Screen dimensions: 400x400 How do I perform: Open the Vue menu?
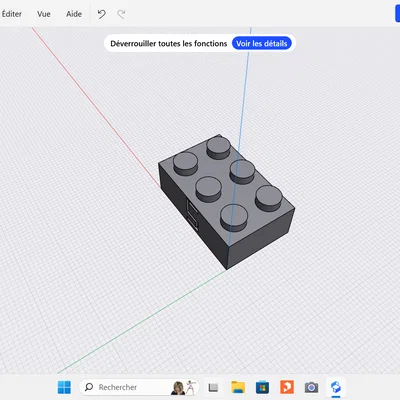click(44, 14)
